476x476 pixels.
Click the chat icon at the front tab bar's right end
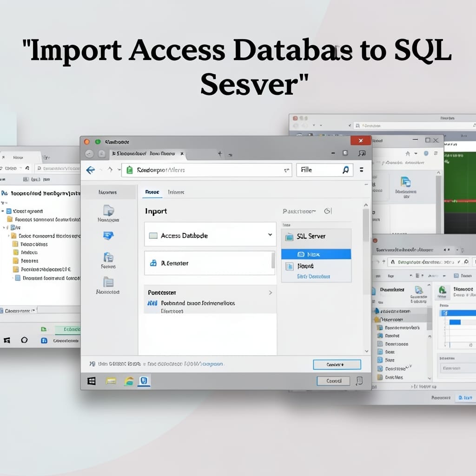coord(362,153)
